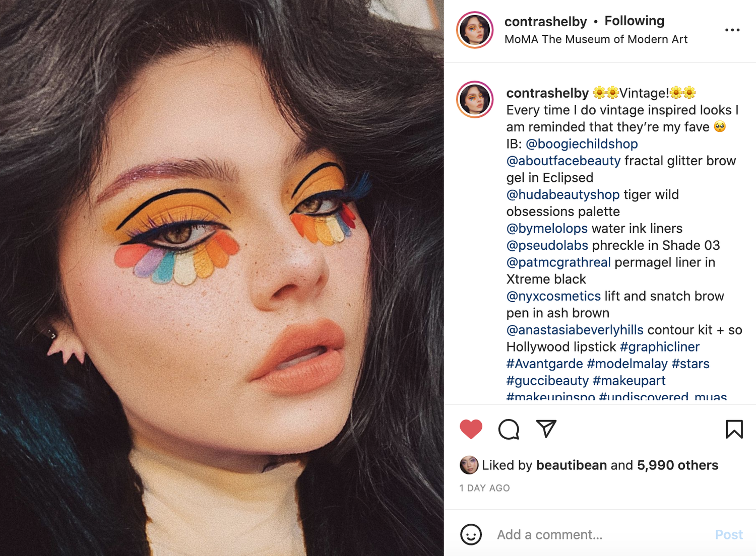Click the header contrashelby profile picture

coord(475,30)
